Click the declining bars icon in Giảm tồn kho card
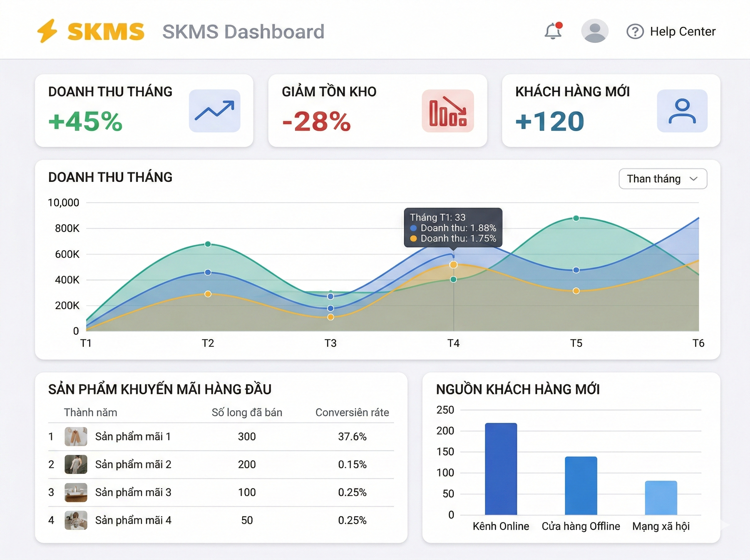This screenshot has width=750, height=560. pyautogui.click(x=448, y=111)
